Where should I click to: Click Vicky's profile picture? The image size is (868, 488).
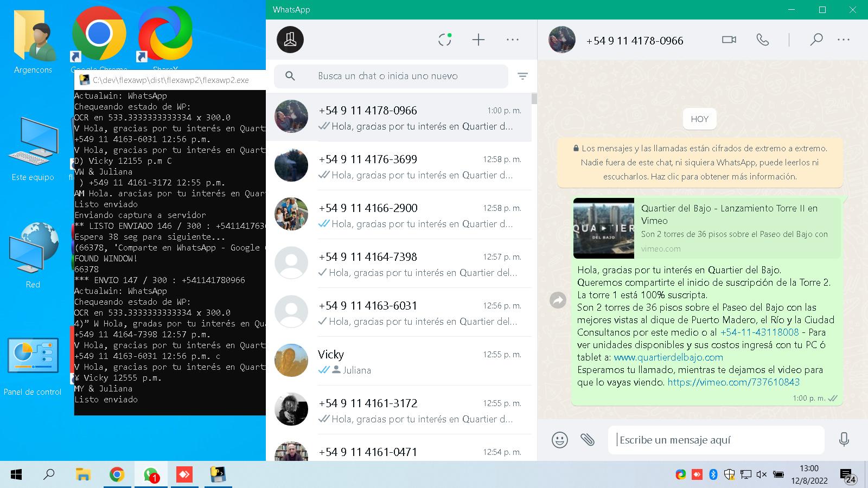pyautogui.click(x=291, y=360)
